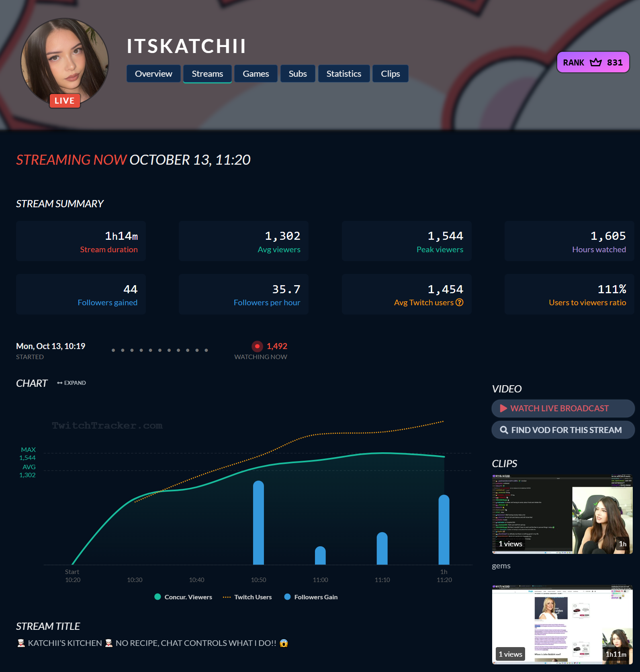Image resolution: width=640 pixels, height=672 pixels.
Task: Click the 'Mon, Oct 13, 10:19' start time
Action: [51, 346]
